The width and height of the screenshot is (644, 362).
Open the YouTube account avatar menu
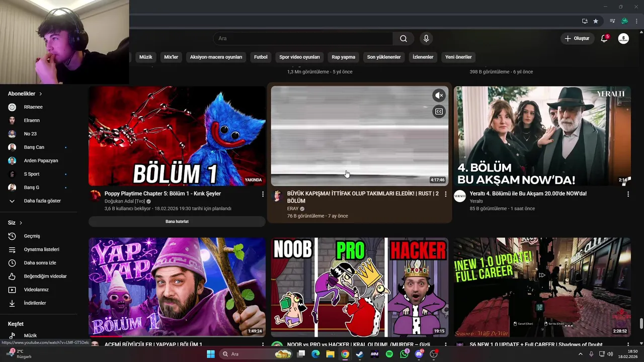pos(623,39)
